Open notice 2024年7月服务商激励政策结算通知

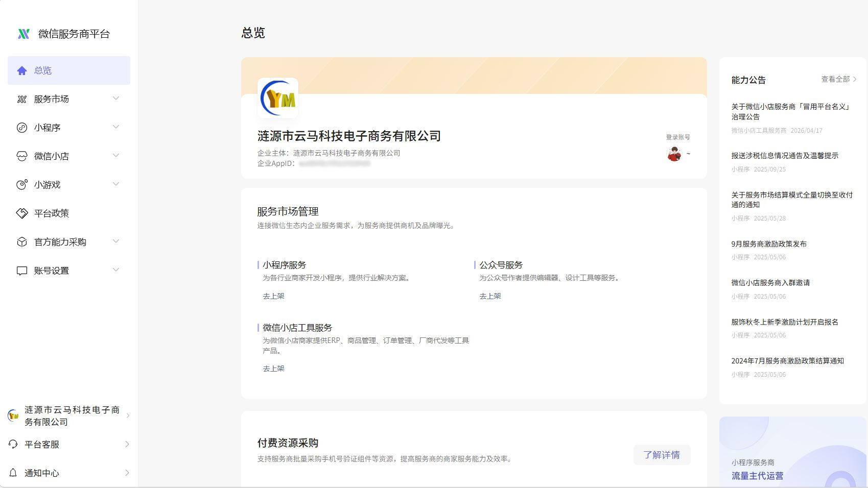[787, 361]
